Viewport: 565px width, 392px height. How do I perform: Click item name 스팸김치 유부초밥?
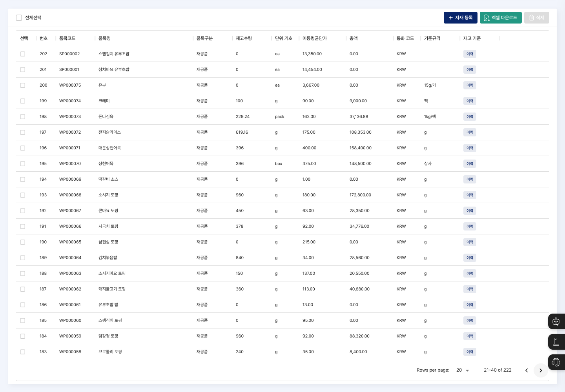[x=114, y=54]
